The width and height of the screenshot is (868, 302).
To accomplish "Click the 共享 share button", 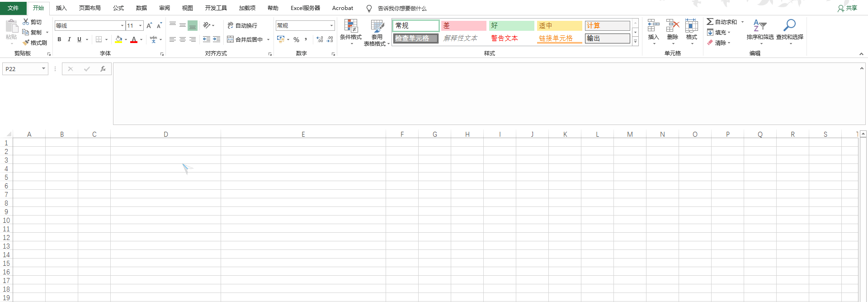I will 847,8.
